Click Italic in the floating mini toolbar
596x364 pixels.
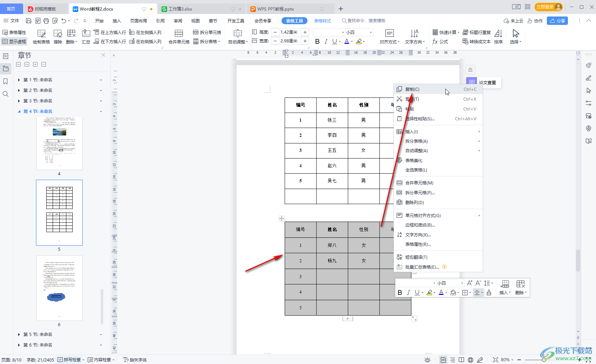coord(408,292)
